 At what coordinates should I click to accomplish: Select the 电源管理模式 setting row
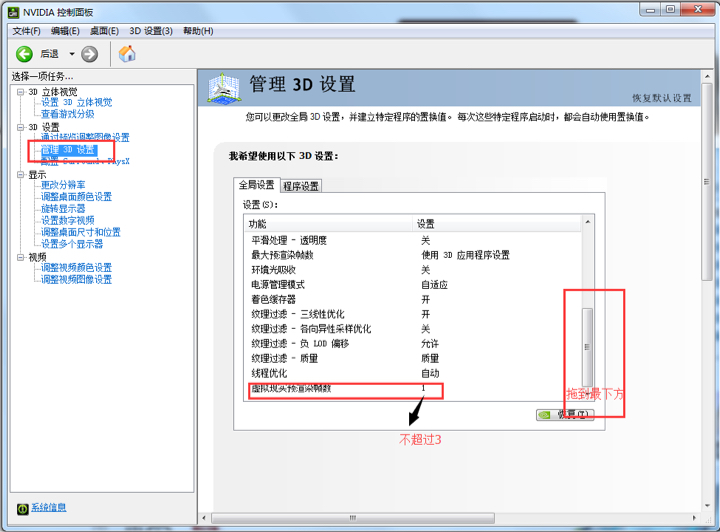tap(413, 285)
